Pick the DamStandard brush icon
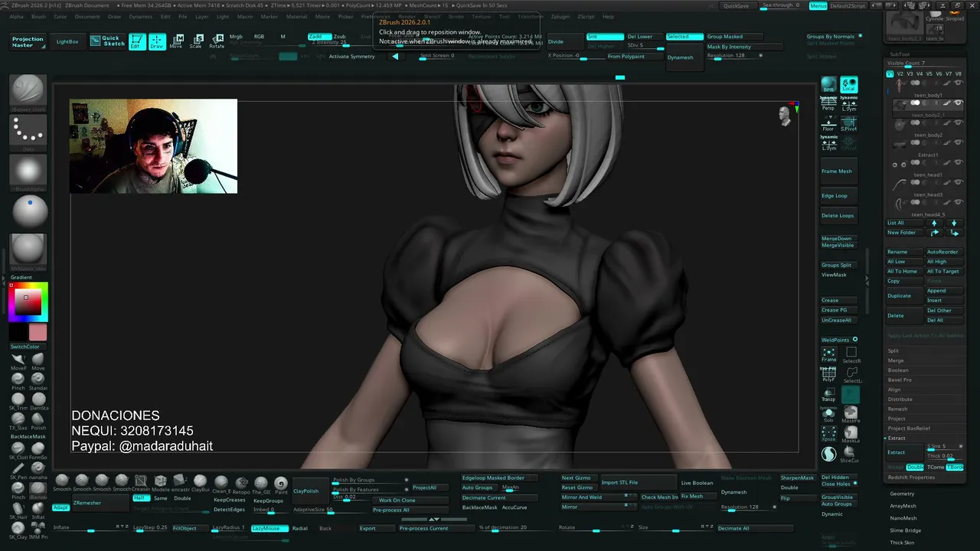The height and width of the screenshot is (551, 980). 38,401
